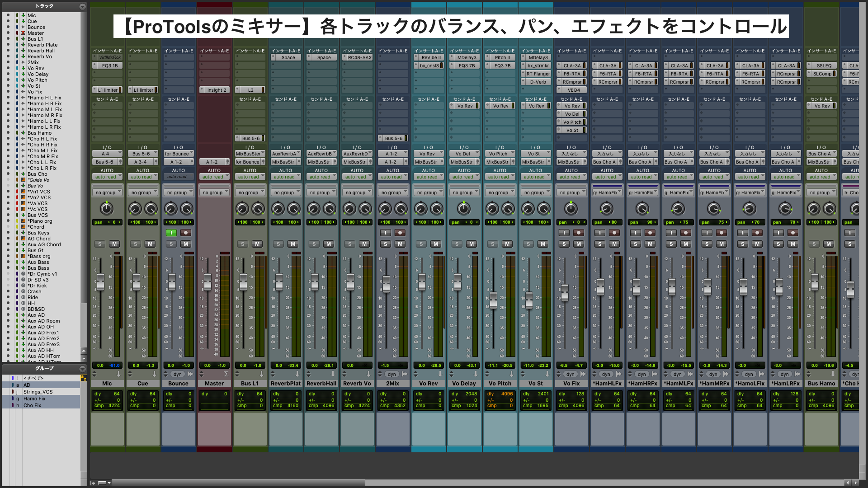Screen dimensions: 868x488
Task: Expand Strings_VCS group tree item
Action: coord(5,391)
